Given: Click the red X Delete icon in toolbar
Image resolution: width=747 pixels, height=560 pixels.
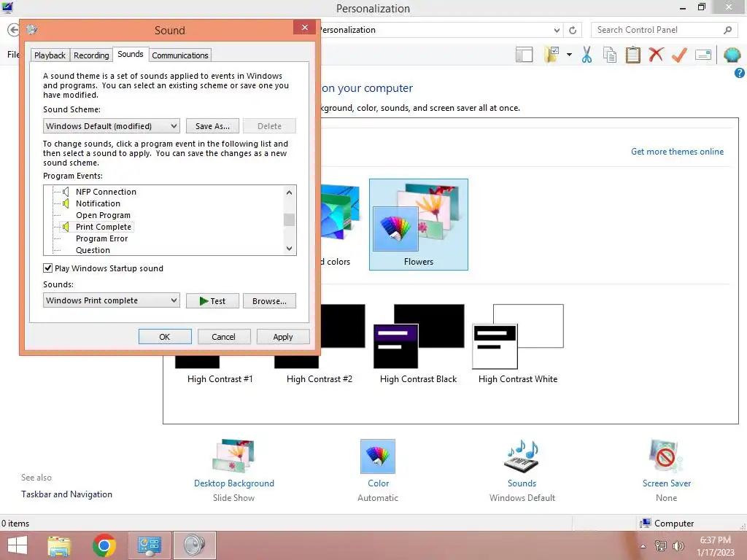Looking at the screenshot, I should pyautogui.click(x=656, y=55).
